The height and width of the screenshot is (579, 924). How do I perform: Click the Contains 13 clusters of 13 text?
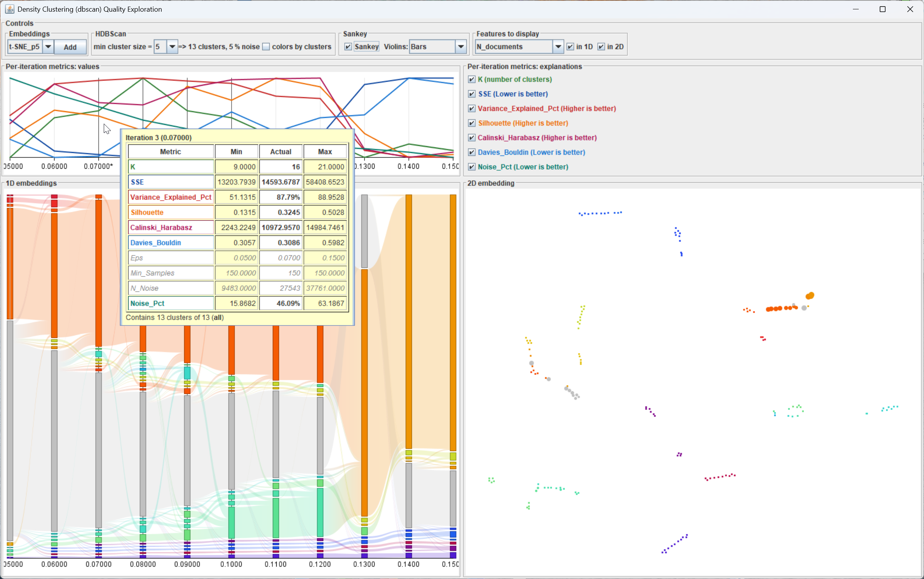[175, 318]
